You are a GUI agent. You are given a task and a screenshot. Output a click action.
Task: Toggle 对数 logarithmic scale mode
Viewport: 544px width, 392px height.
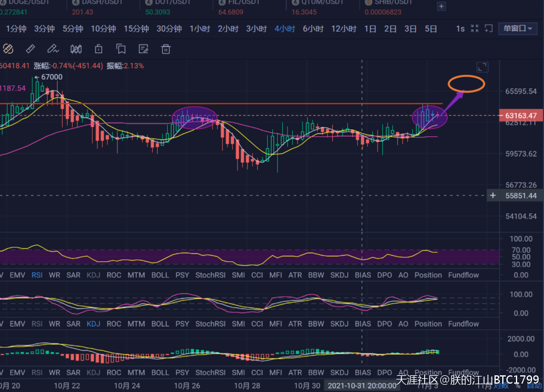pos(501,386)
